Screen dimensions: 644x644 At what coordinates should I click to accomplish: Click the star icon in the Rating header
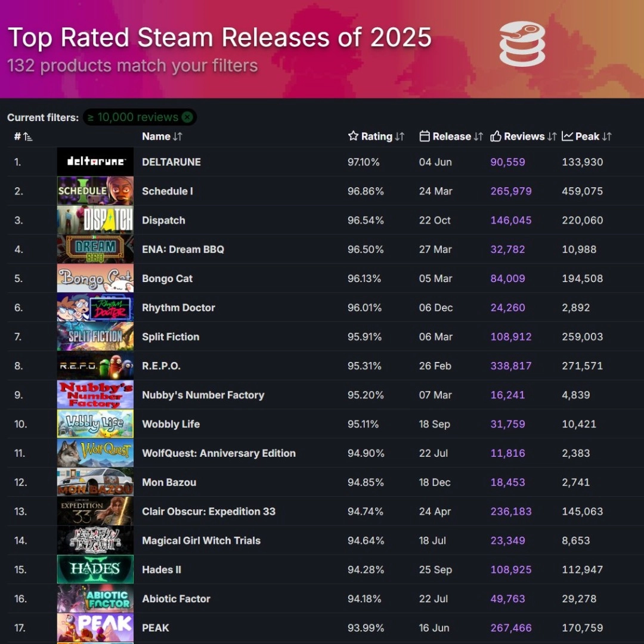352,136
